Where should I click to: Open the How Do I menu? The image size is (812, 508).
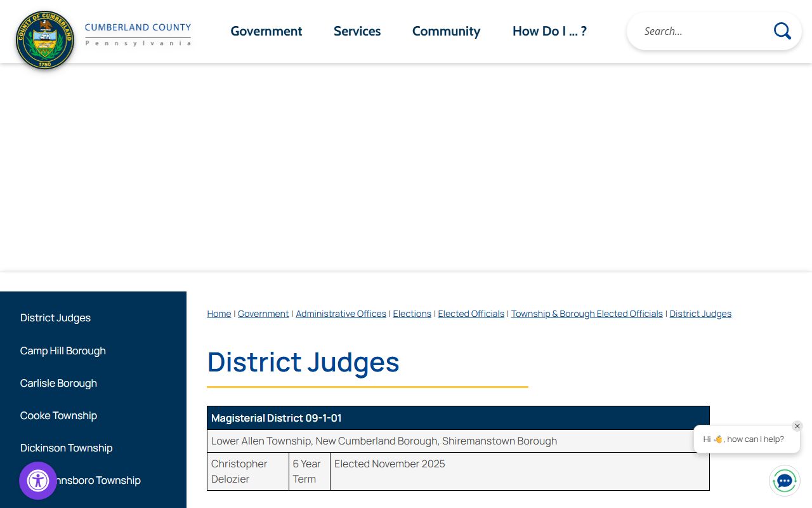click(549, 31)
